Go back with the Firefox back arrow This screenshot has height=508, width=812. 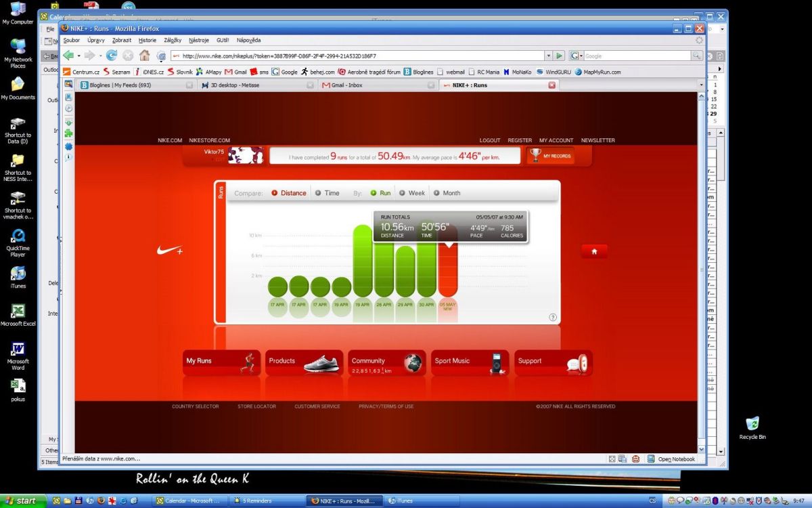click(68, 56)
